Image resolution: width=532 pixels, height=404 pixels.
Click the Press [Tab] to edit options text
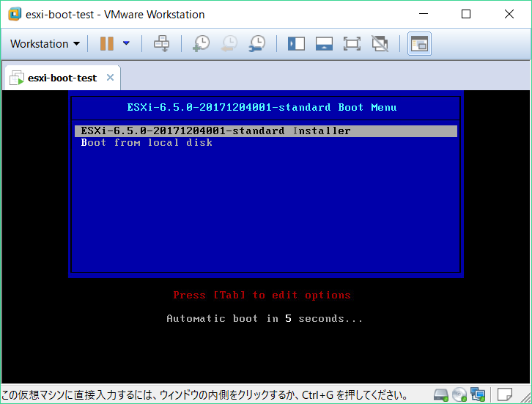coord(262,295)
